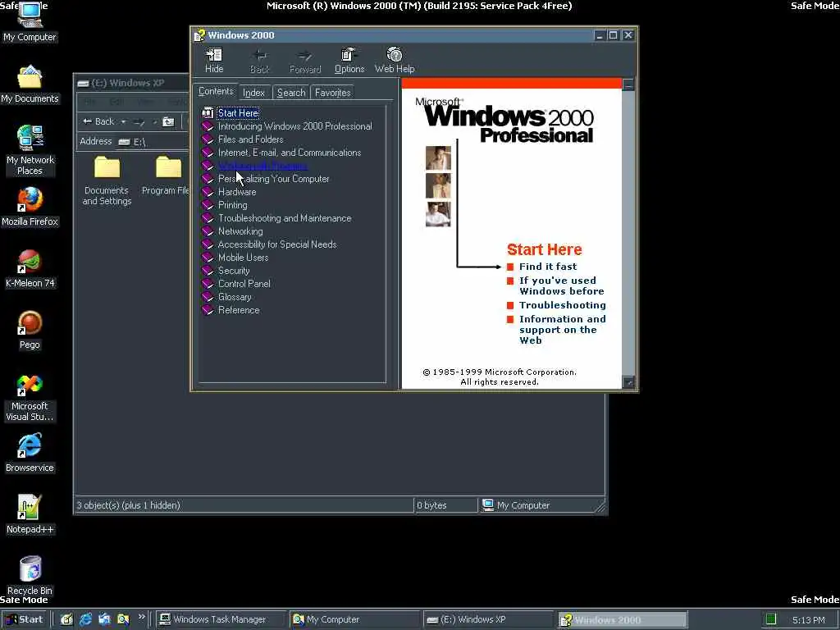
Task: Open the Control Panel help book
Action: 244,284
